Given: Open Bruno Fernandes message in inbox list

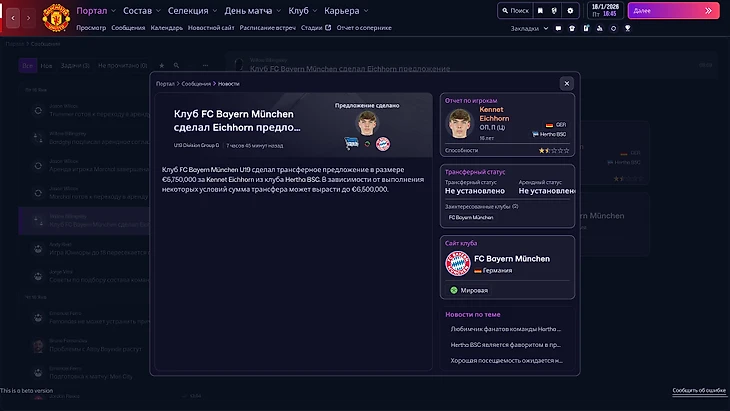Looking at the screenshot, I should click(x=85, y=345).
